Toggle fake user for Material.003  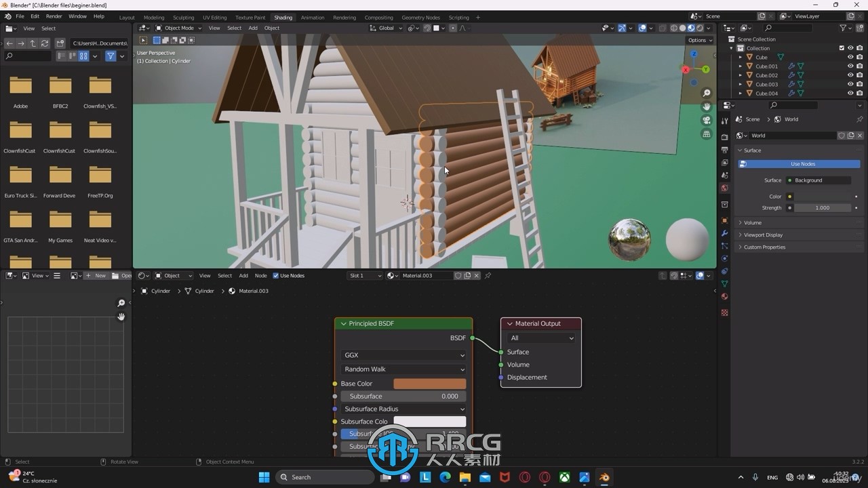(458, 276)
